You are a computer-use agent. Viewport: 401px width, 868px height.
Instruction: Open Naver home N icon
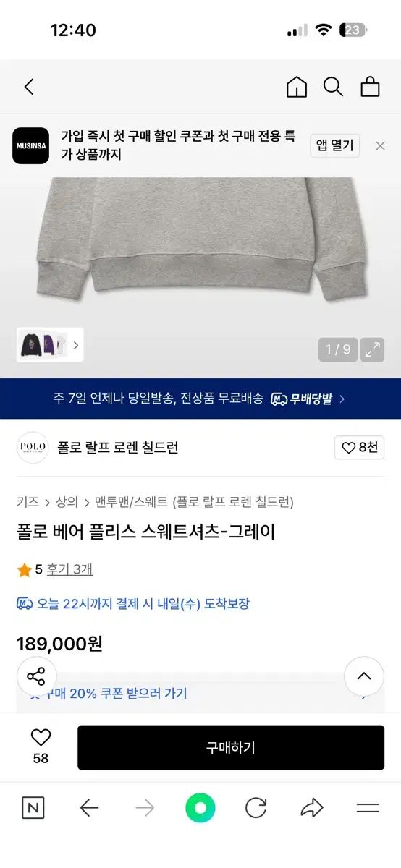(x=33, y=808)
